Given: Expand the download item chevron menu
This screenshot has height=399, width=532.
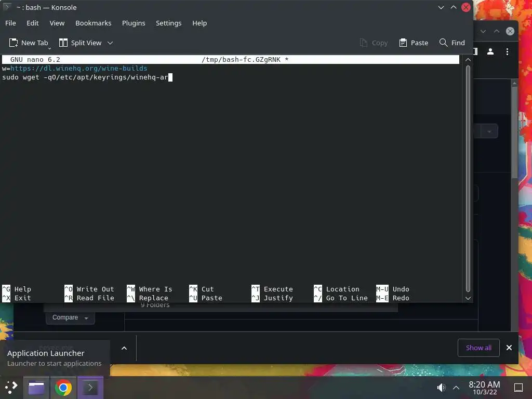Looking at the screenshot, I should [x=124, y=348].
